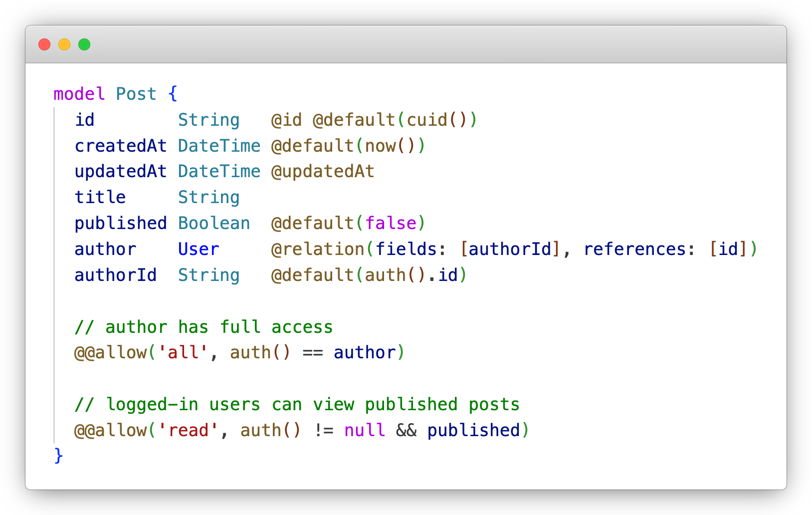Click the yellow minimize traffic-light button

[65, 44]
